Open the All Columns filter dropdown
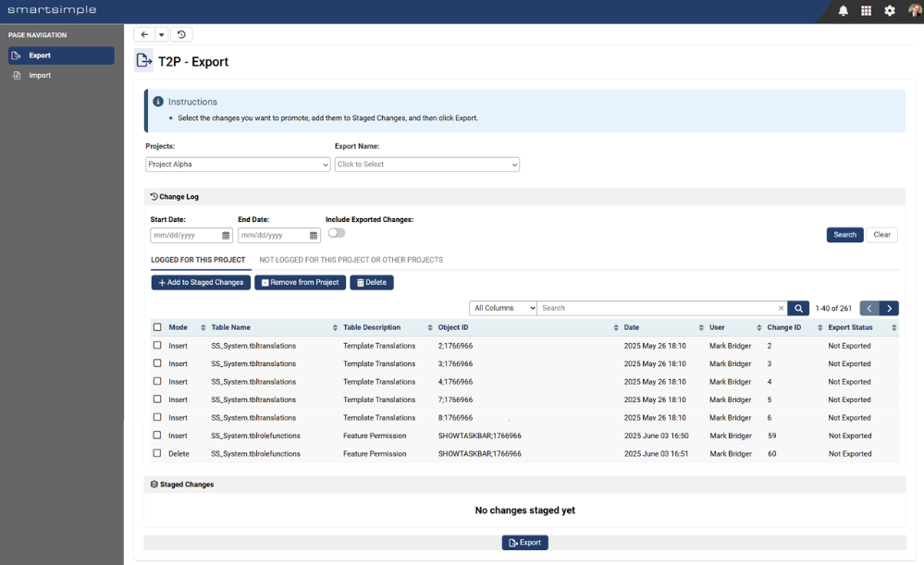 (502, 308)
